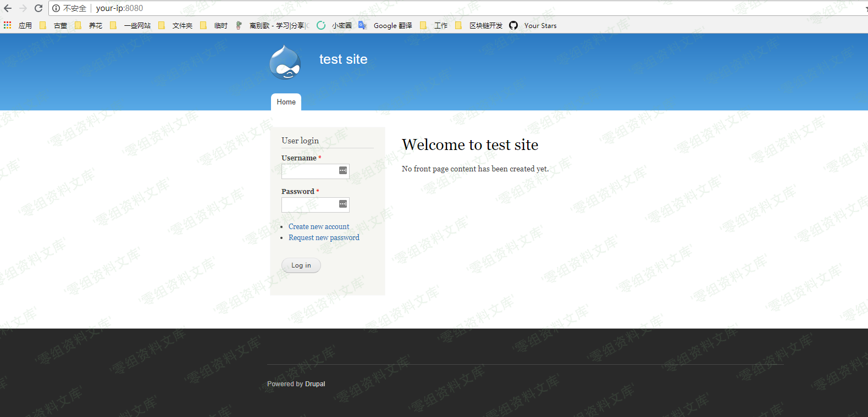Click the test site title link

click(x=343, y=59)
